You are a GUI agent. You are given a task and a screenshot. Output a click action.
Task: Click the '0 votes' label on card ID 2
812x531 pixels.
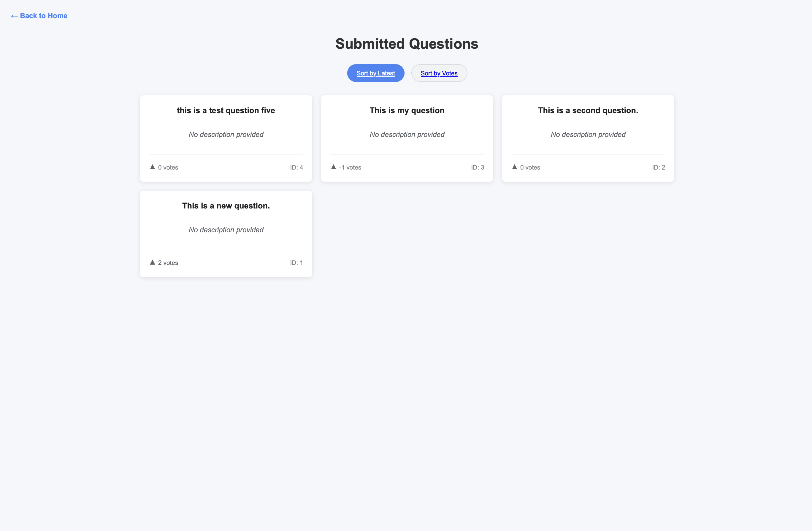pyautogui.click(x=530, y=167)
